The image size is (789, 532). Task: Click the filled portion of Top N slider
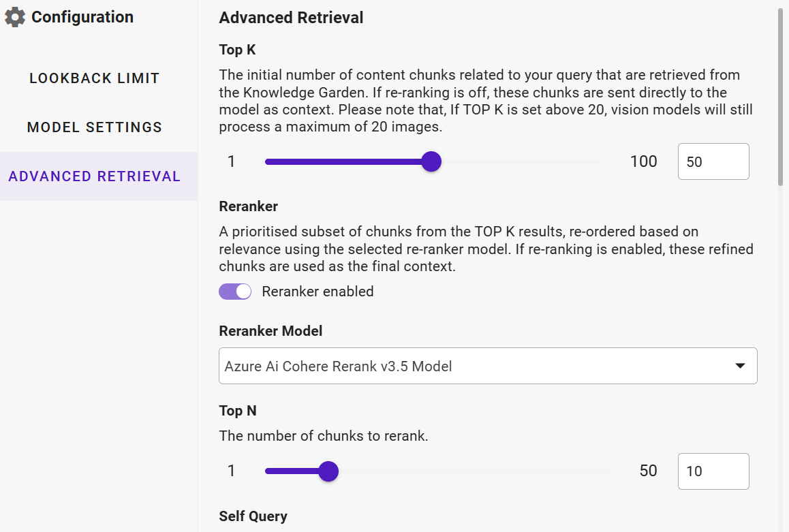(x=293, y=471)
